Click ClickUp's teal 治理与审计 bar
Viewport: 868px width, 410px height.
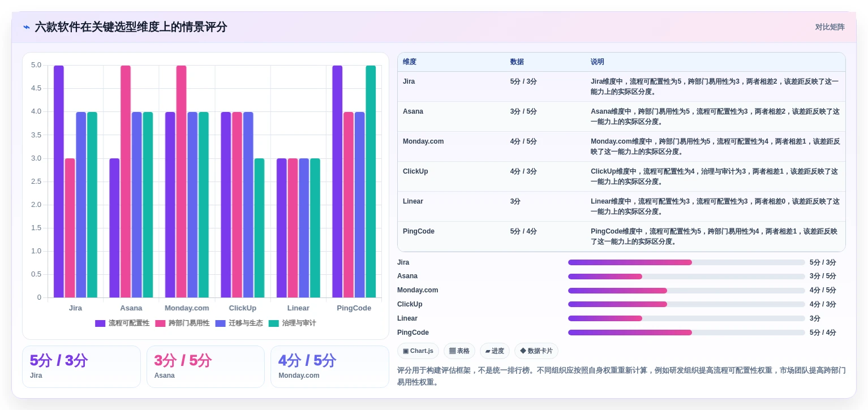coord(259,228)
